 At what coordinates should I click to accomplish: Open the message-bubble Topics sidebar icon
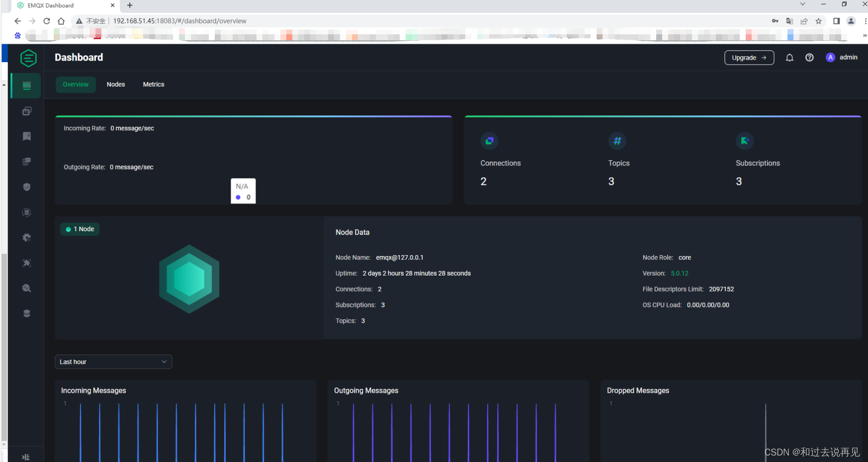(27, 162)
